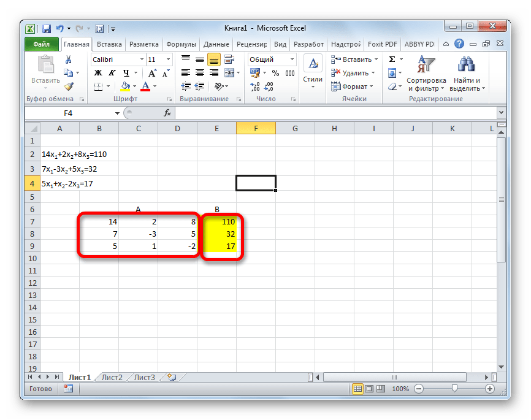Toggle bottom vertical alignment

coord(213,60)
